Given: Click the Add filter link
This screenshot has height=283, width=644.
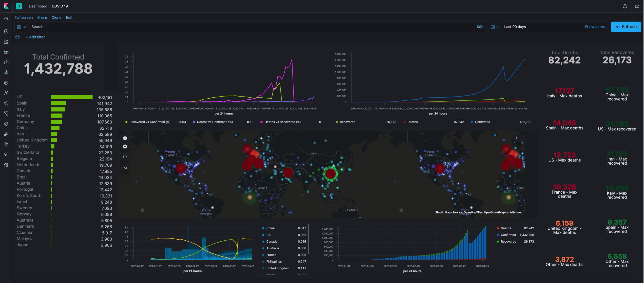Looking at the screenshot, I should tap(35, 37).
